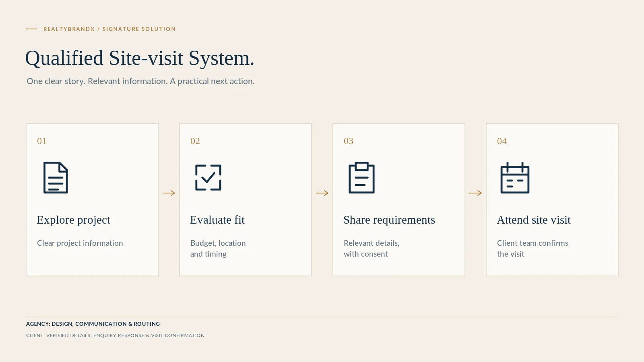644x362 pixels.
Task: Select the step number 04
Action: tap(502, 141)
